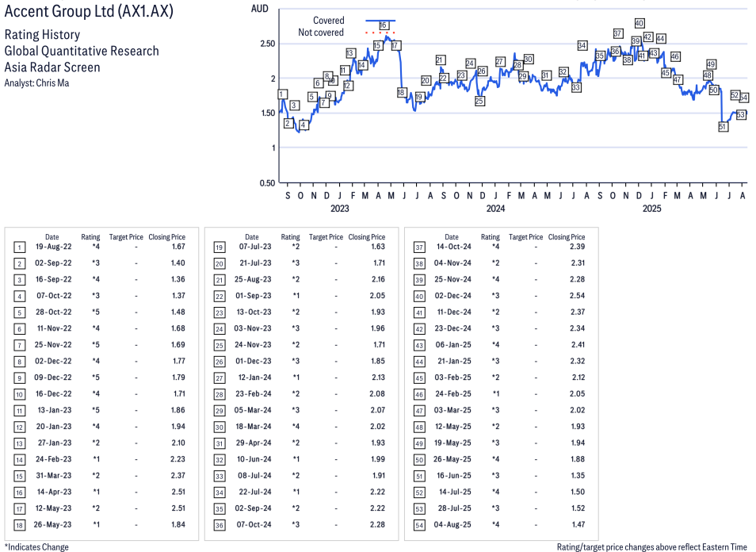Click the "Accent Group Ltd (AX1.AX)" title
756x552 pixels.
(89, 10)
